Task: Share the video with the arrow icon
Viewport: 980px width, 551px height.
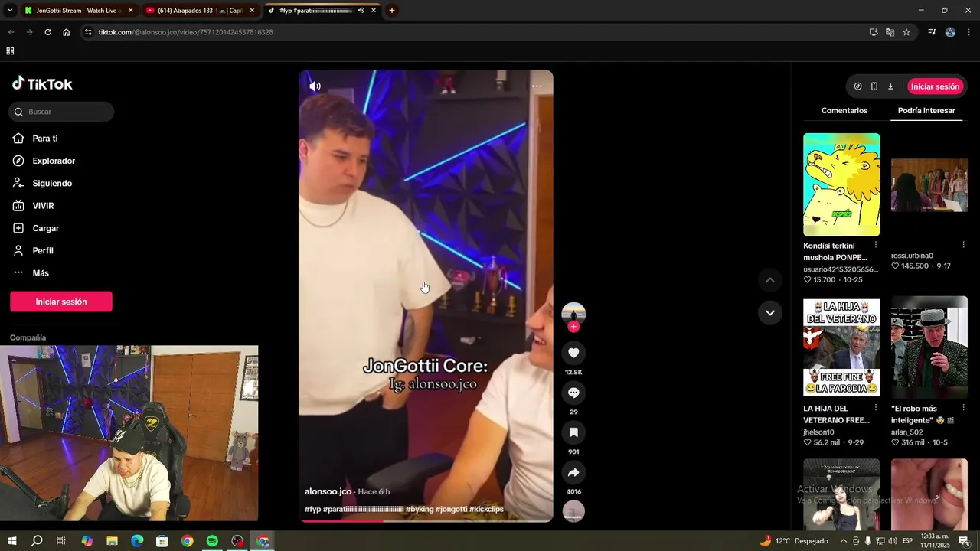Action: (573, 472)
